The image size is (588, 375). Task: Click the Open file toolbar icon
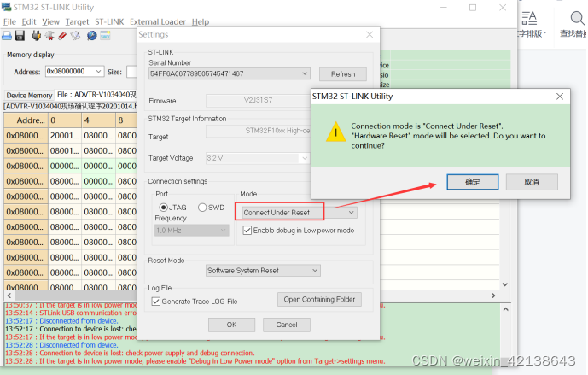[x=7, y=36]
